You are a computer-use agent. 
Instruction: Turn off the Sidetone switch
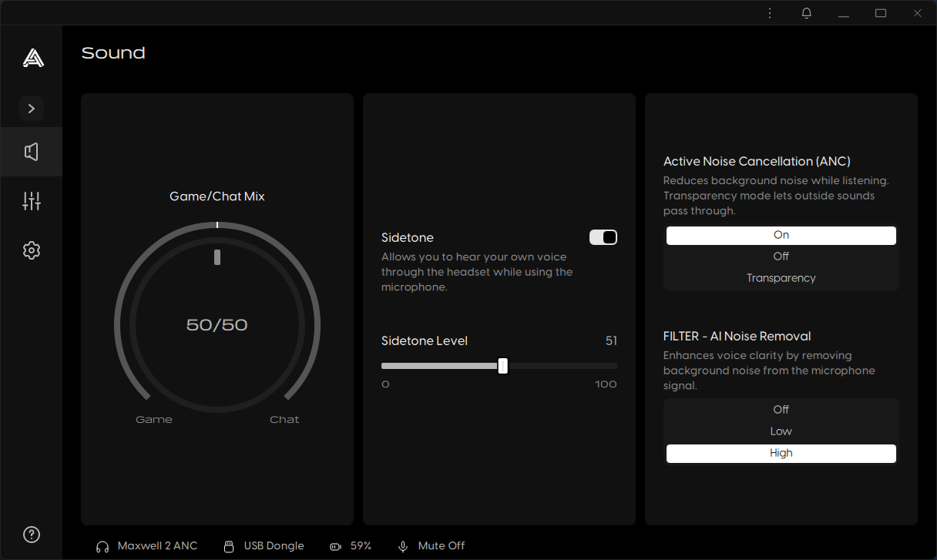603,237
